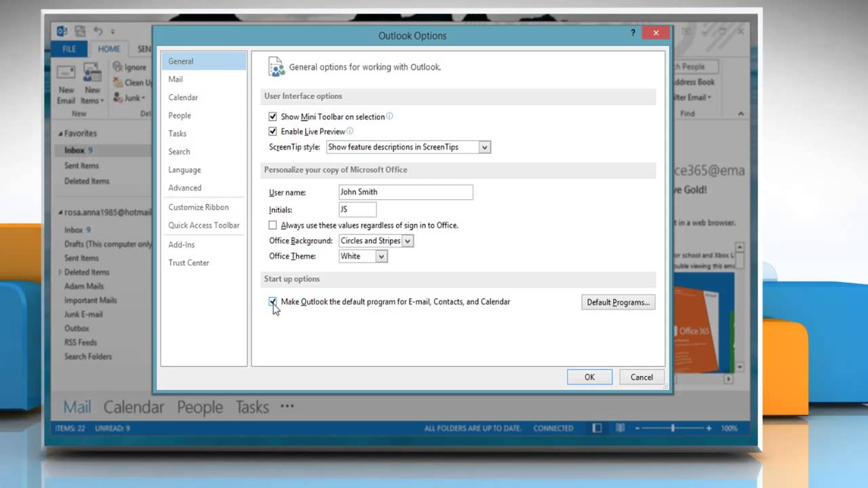
Task: Click the zoom slider in status bar
Action: pyautogui.click(x=673, y=428)
